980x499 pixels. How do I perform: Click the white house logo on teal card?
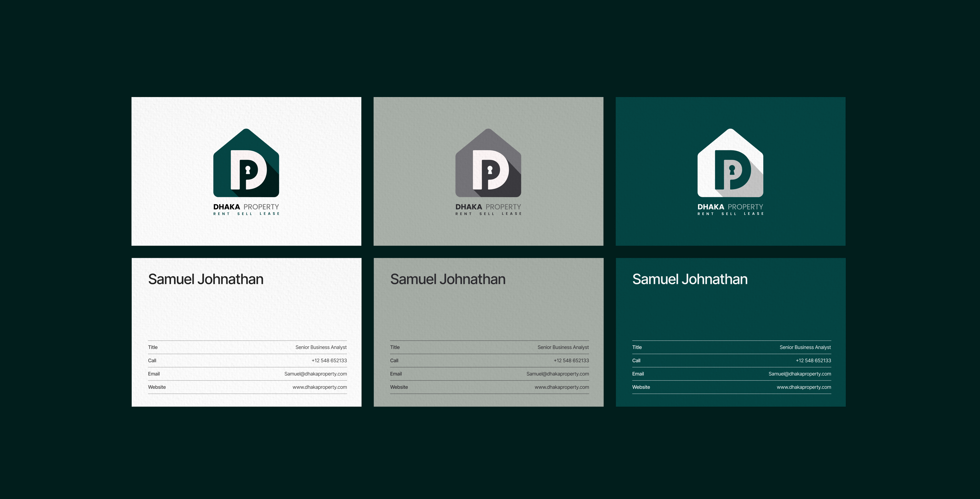(x=730, y=163)
